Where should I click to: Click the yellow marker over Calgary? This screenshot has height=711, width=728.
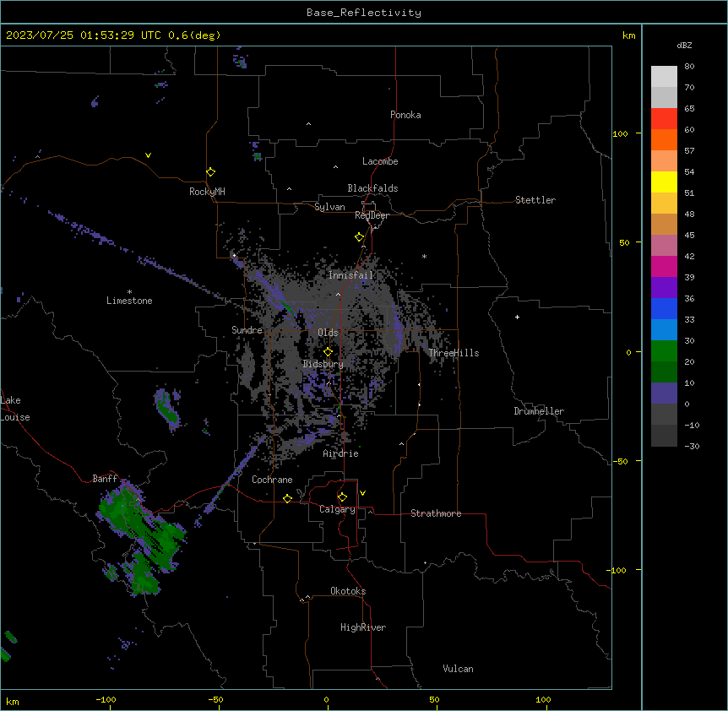tap(342, 497)
